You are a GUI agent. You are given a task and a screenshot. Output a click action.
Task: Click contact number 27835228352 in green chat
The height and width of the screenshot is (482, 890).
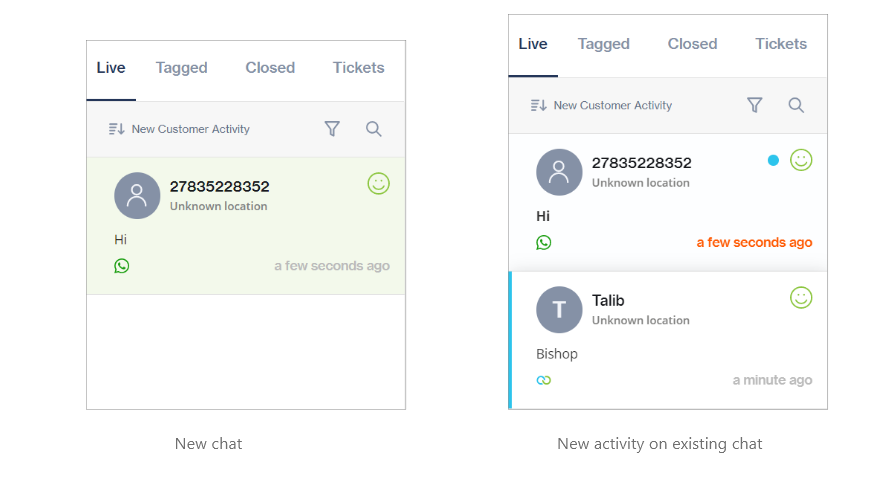(219, 186)
